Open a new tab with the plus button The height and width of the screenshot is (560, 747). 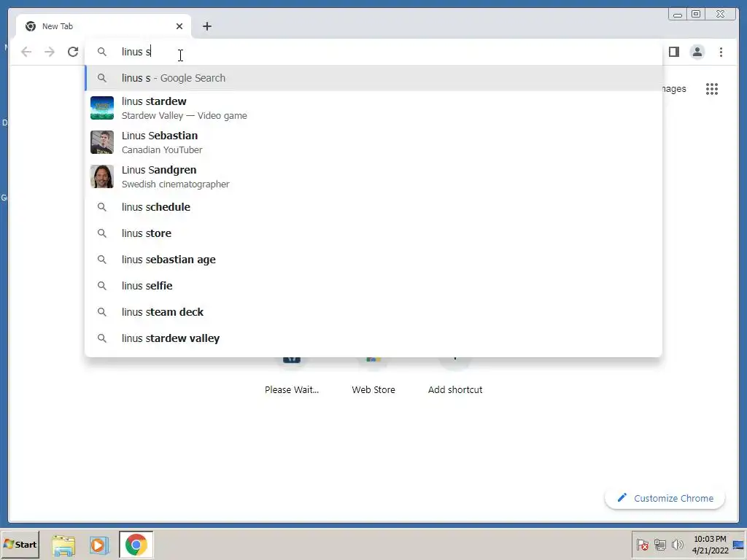(x=206, y=26)
